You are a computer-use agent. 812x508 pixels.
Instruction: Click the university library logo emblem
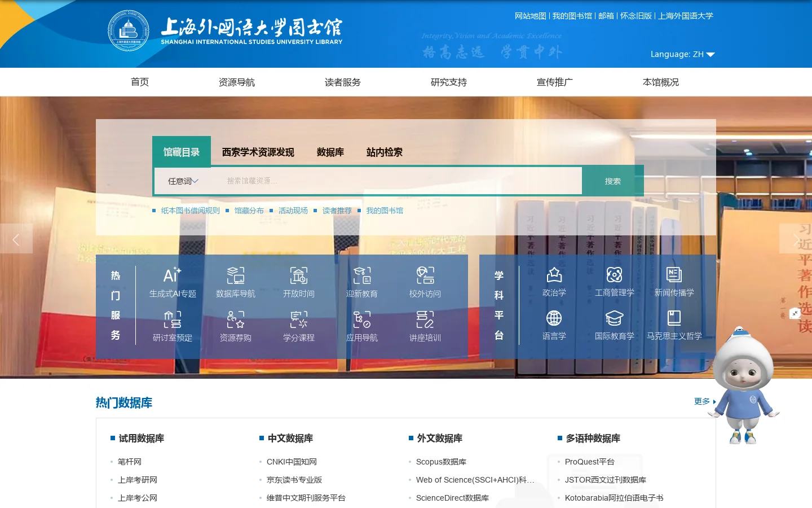tap(129, 30)
